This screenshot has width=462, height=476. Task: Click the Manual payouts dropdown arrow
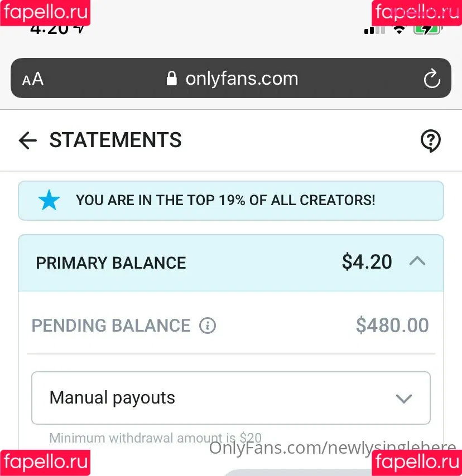(x=404, y=399)
